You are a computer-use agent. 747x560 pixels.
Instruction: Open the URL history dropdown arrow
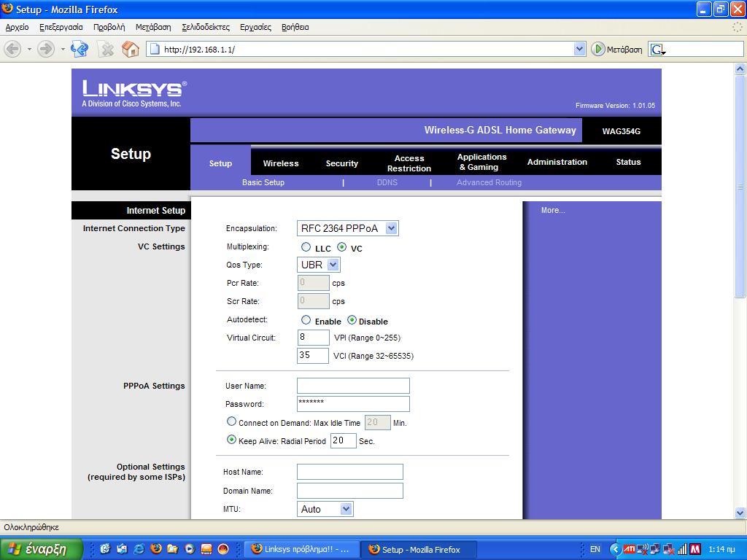click(579, 49)
